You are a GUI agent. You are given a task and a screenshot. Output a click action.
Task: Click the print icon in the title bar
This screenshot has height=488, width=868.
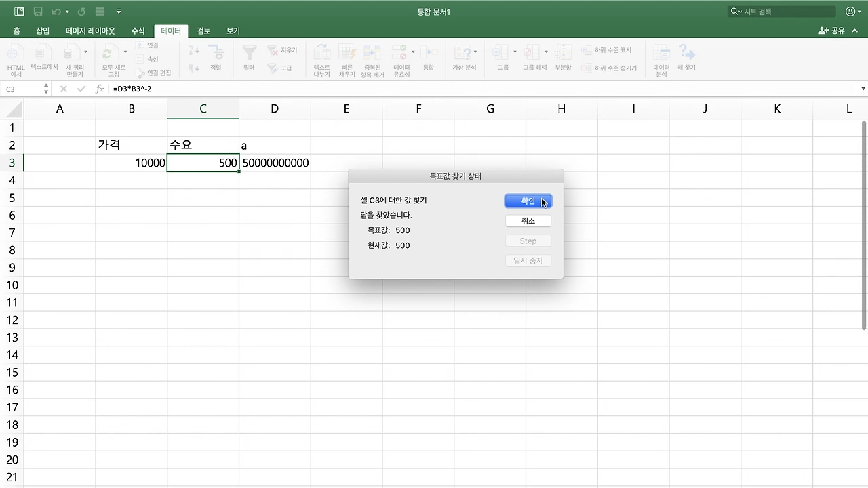(x=100, y=12)
